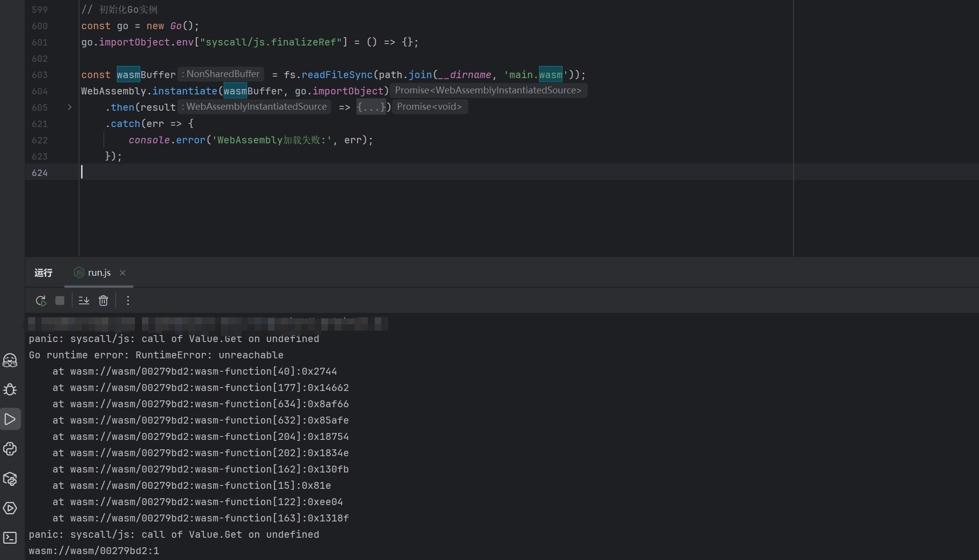
Task: Toggle the Run tool window icon
Action: tap(10, 419)
